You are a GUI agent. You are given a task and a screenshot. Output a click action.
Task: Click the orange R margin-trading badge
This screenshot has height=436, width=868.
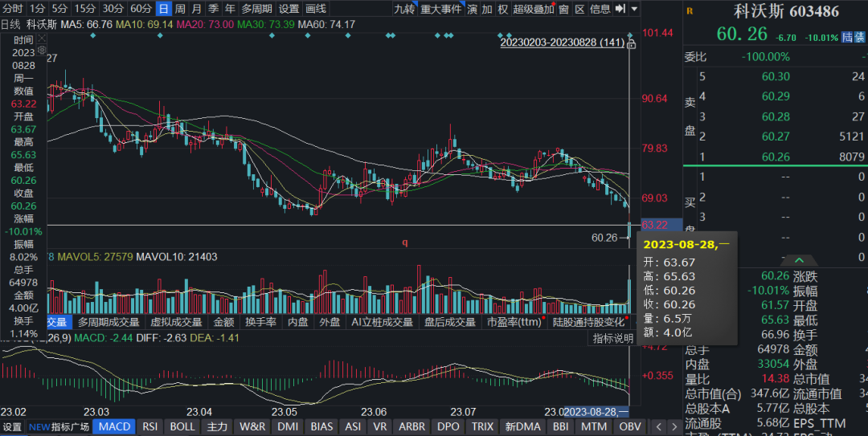tap(689, 12)
